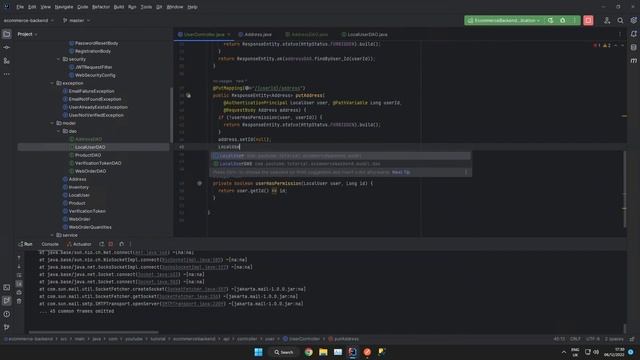Click Stop icon in Run panel header

111,244
